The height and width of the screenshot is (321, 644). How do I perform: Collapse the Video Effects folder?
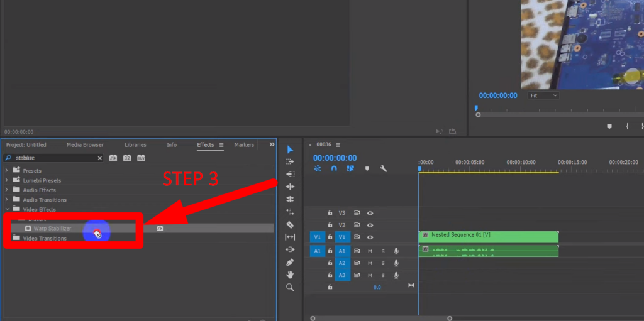click(7, 209)
